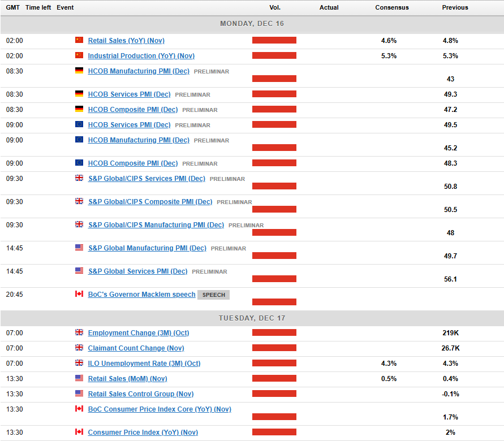Open S&P Global/CIPS Services PMI (Dec) link
Image resolution: width=504 pixels, height=441 pixels.
[x=147, y=179]
